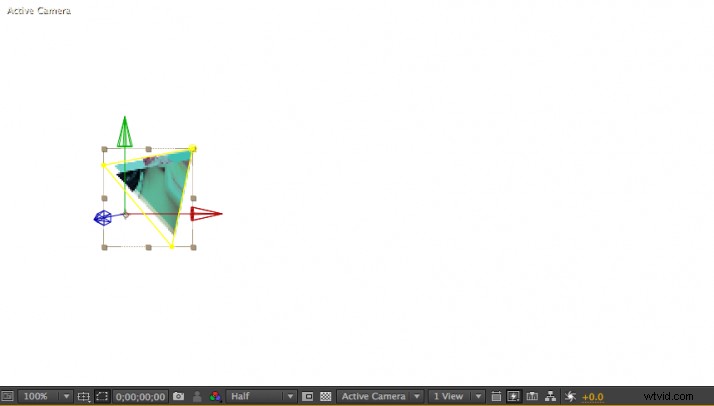Click the Reset Exposure aperture icon
The width and height of the screenshot is (714, 406).
pyautogui.click(x=570, y=396)
